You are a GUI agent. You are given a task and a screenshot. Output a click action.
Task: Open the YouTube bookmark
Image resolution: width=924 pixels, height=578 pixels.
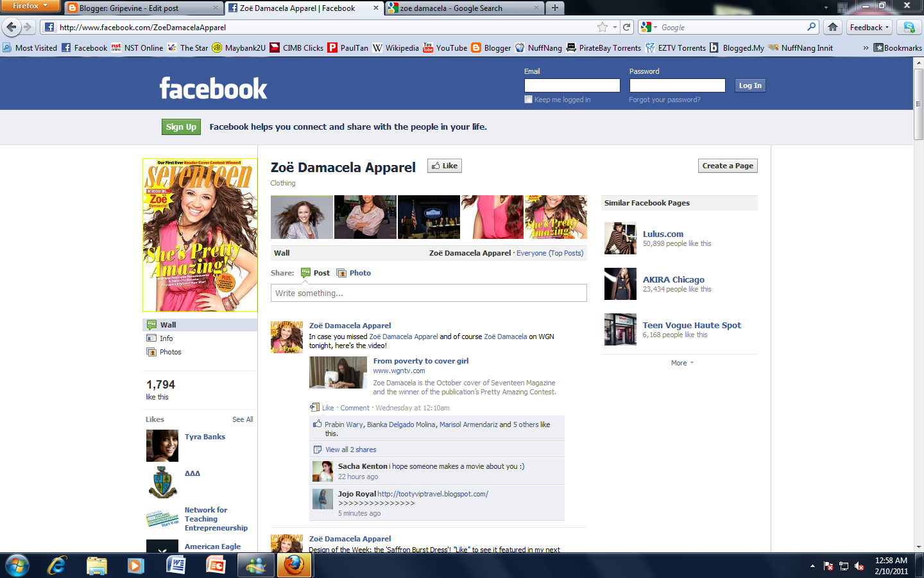[445, 48]
